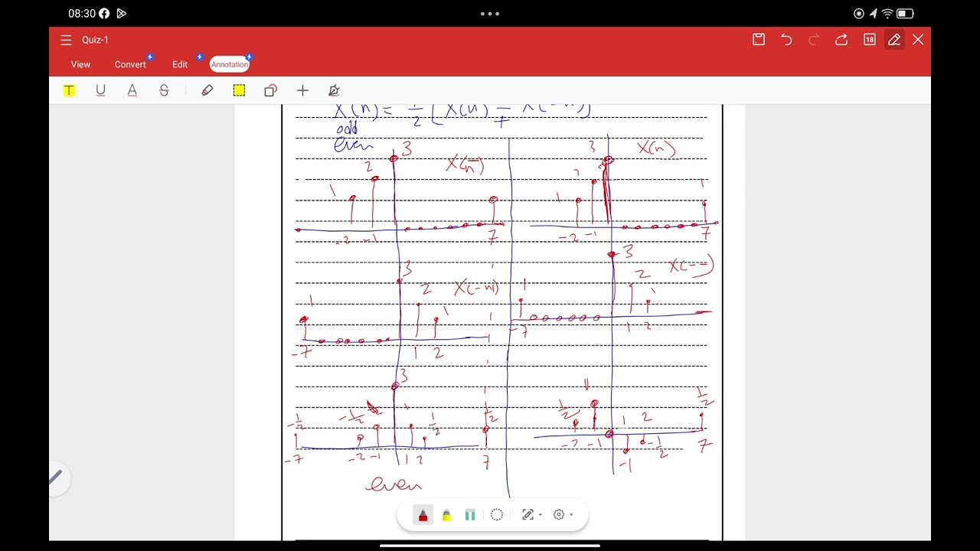This screenshot has width=980, height=551.
Task: Select the signature pen tool
Action: tap(334, 90)
